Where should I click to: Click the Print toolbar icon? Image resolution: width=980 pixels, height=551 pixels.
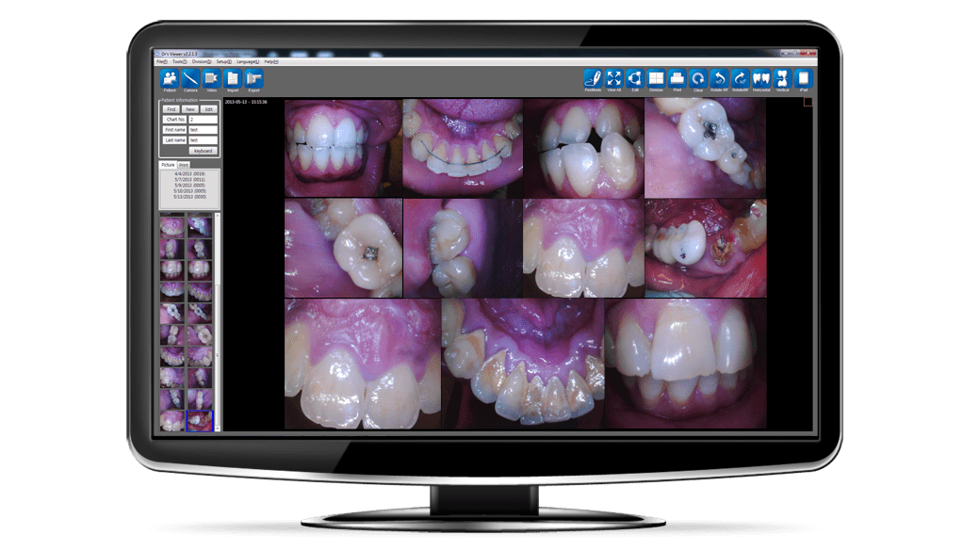pos(678,78)
